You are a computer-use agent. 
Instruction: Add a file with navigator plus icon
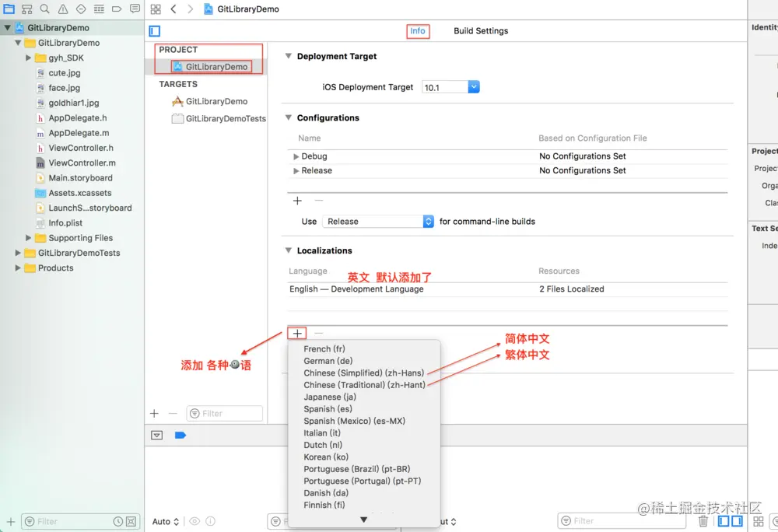[x=10, y=522]
